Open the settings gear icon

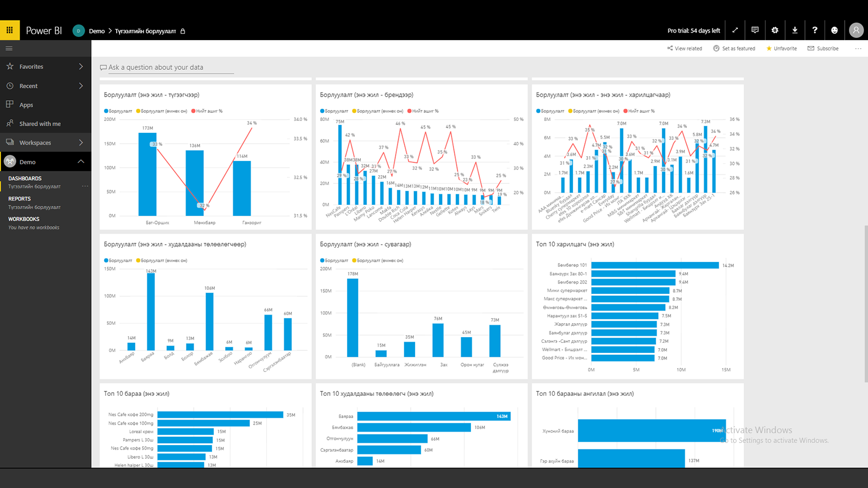[x=775, y=30]
